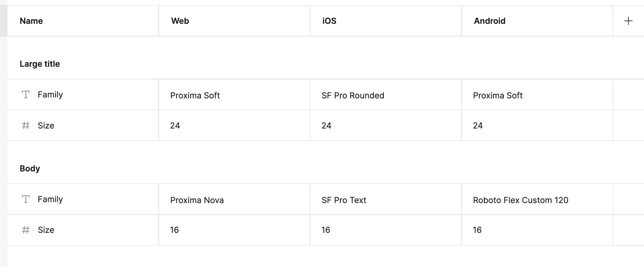Select the Web column header
The image size is (644, 267).
tap(234, 21)
